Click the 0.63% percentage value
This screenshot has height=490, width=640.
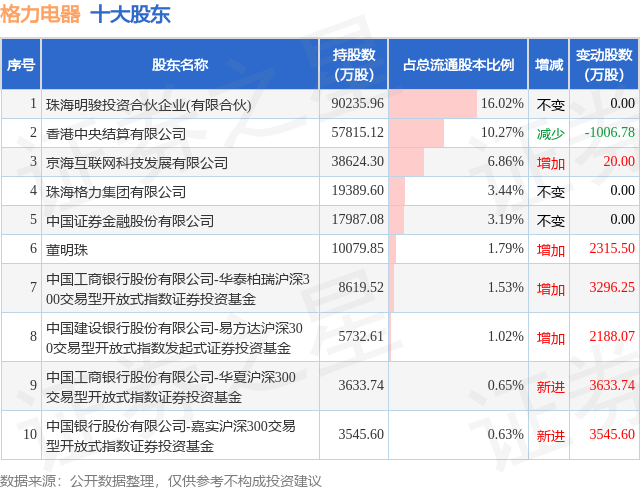coord(505,434)
